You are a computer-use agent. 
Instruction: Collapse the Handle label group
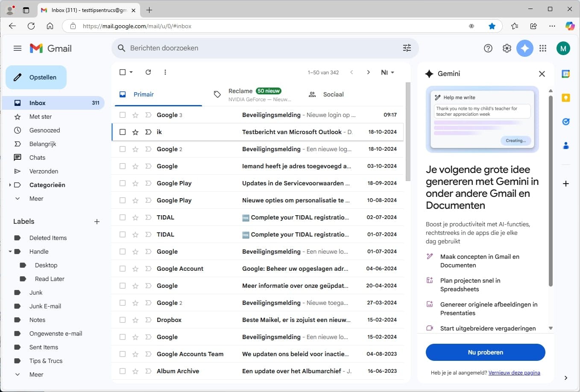pos(10,252)
